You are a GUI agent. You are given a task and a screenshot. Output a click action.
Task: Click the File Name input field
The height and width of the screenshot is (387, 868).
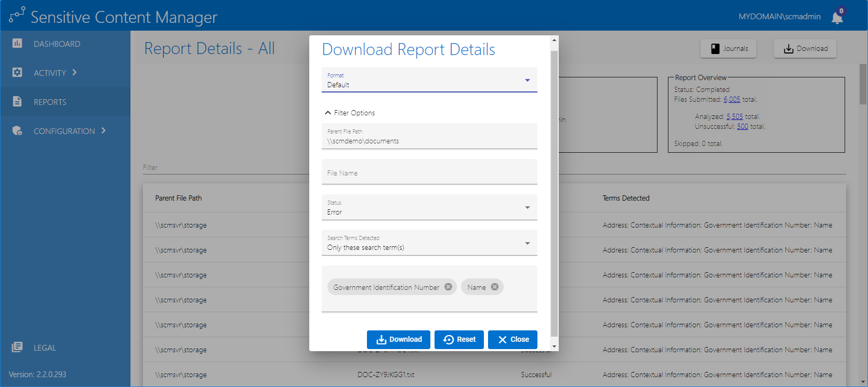429,173
